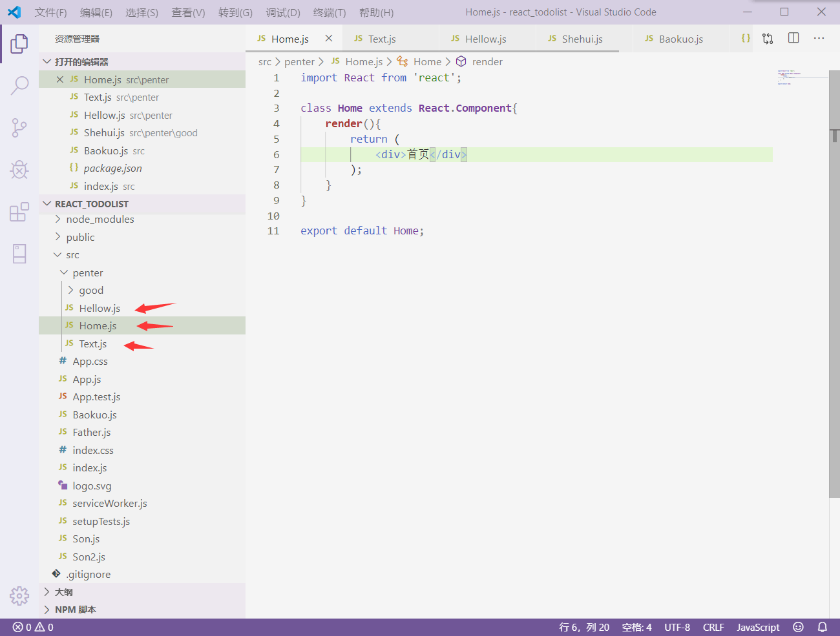Click the Manage gear icon

(19, 595)
